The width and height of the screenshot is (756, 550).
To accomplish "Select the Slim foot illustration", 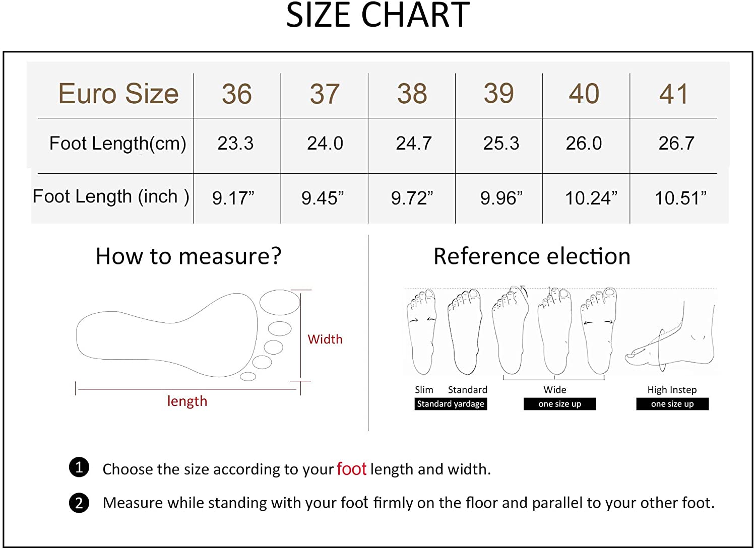I will (422, 331).
